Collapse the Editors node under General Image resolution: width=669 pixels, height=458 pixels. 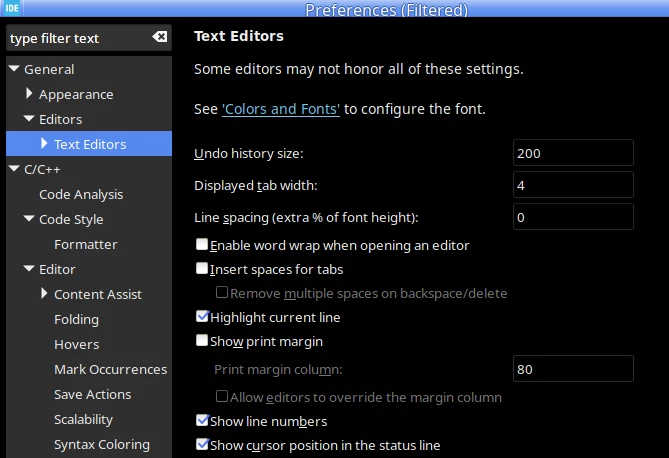click(x=29, y=119)
